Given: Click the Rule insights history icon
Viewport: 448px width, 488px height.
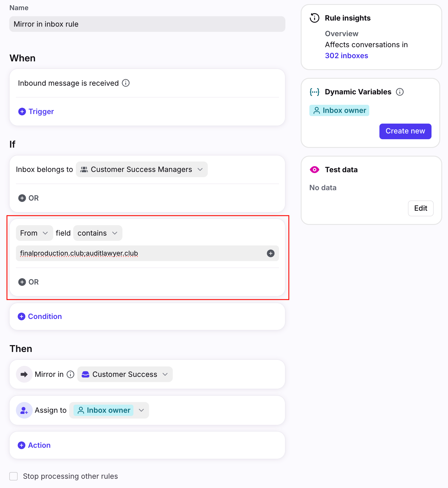Looking at the screenshot, I should click(314, 18).
